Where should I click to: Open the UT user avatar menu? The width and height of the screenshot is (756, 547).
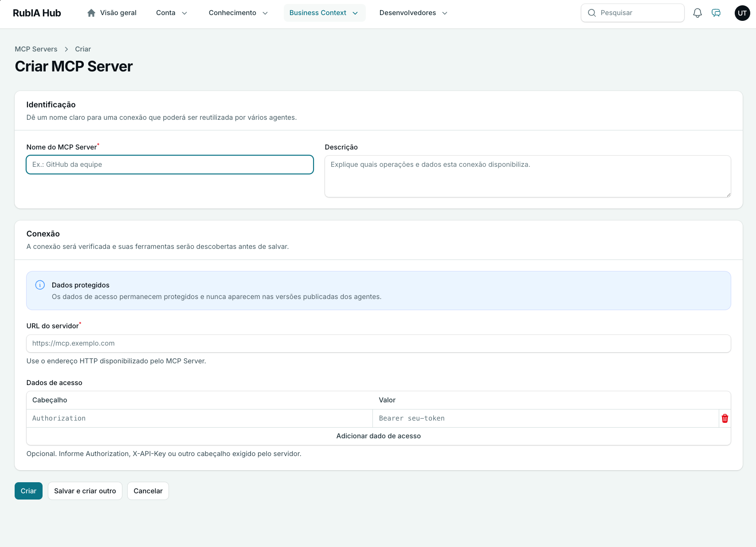[742, 13]
